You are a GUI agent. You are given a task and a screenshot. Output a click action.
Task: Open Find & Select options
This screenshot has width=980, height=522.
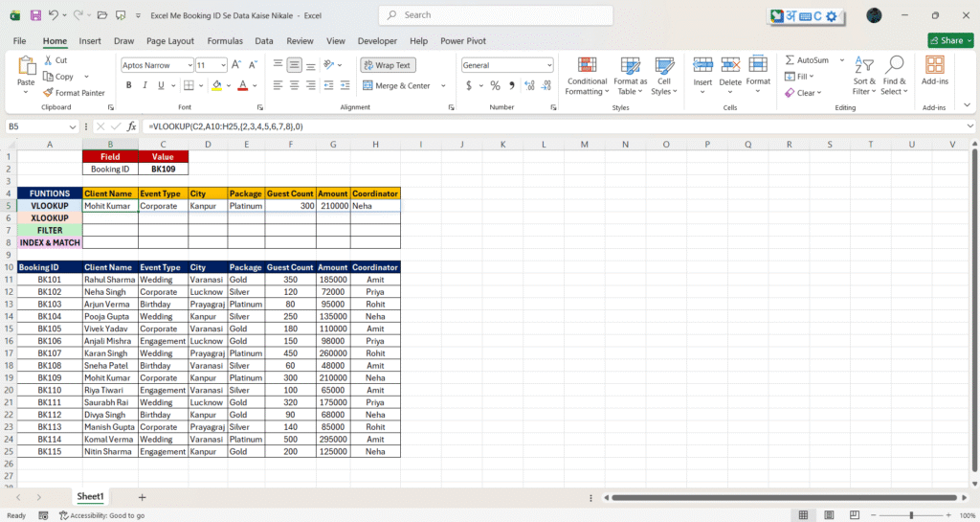[x=894, y=77]
